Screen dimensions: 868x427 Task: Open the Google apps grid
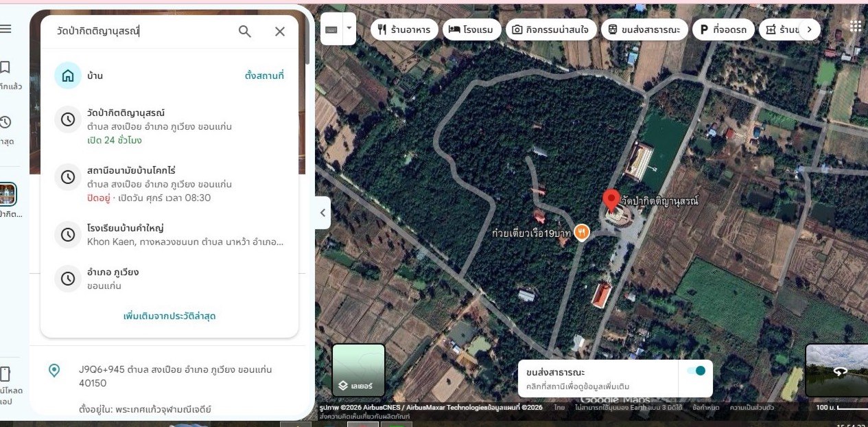click(856, 27)
